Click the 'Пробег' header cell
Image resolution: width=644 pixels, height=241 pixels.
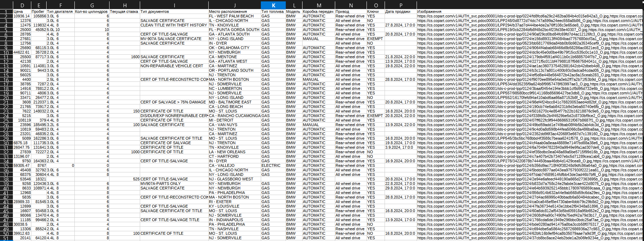[39, 11]
